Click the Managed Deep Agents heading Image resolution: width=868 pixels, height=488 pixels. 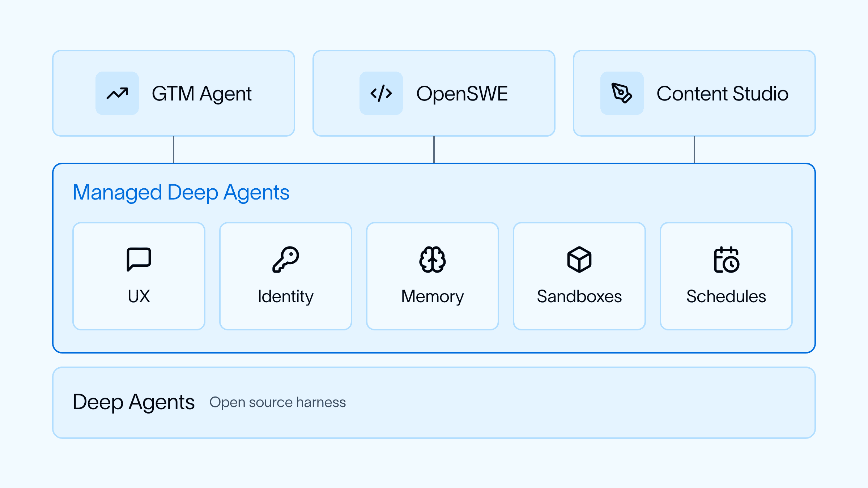click(181, 193)
